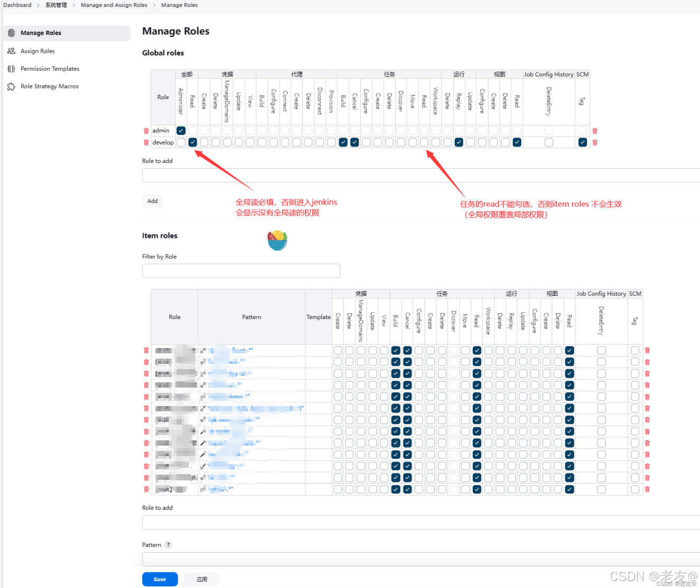Click the Add button under Global roles
Image resolution: width=700 pixels, height=588 pixels.
coord(152,201)
